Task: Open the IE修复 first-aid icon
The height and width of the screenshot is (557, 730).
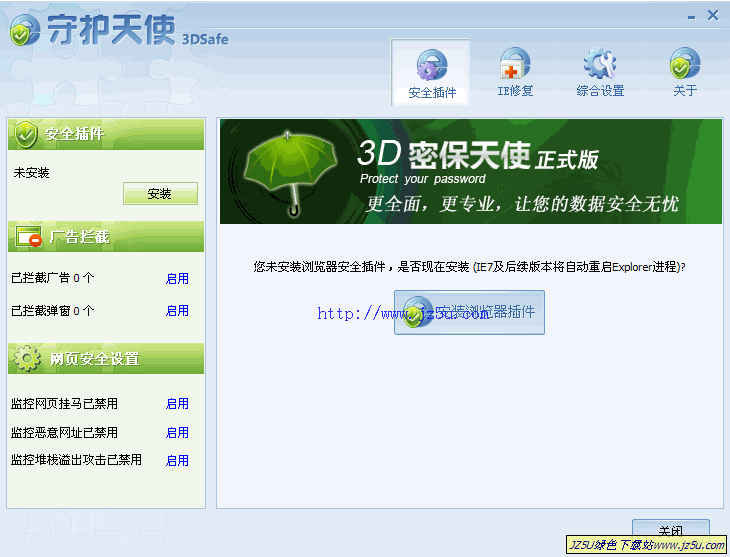Action: click(515, 63)
